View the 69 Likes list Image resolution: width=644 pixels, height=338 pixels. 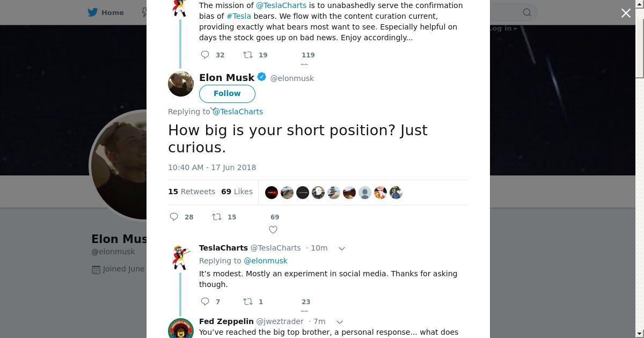[237, 192]
